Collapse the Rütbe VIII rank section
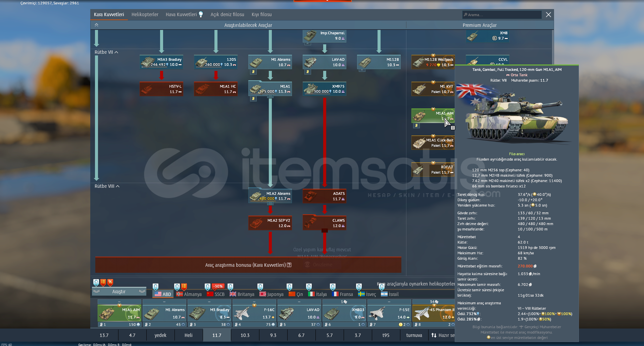 tap(118, 186)
